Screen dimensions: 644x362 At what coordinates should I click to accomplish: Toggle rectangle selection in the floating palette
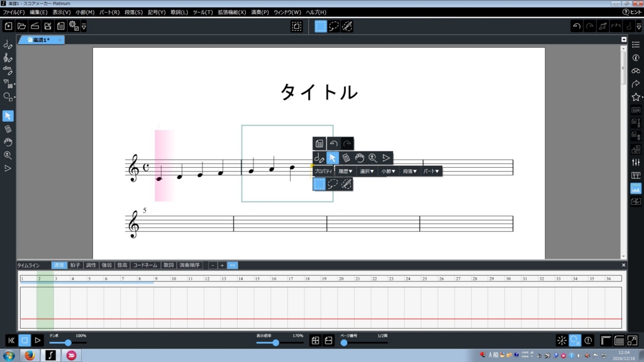click(x=319, y=184)
